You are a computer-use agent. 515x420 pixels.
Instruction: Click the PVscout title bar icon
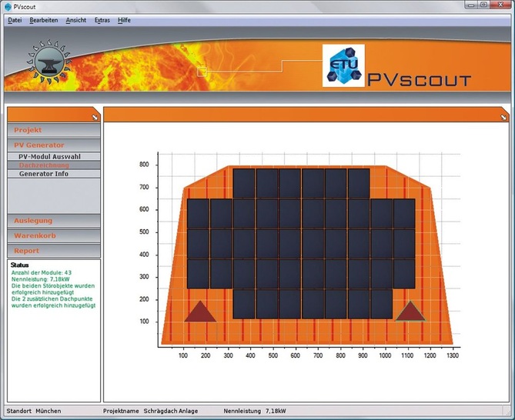click(x=8, y=7)
